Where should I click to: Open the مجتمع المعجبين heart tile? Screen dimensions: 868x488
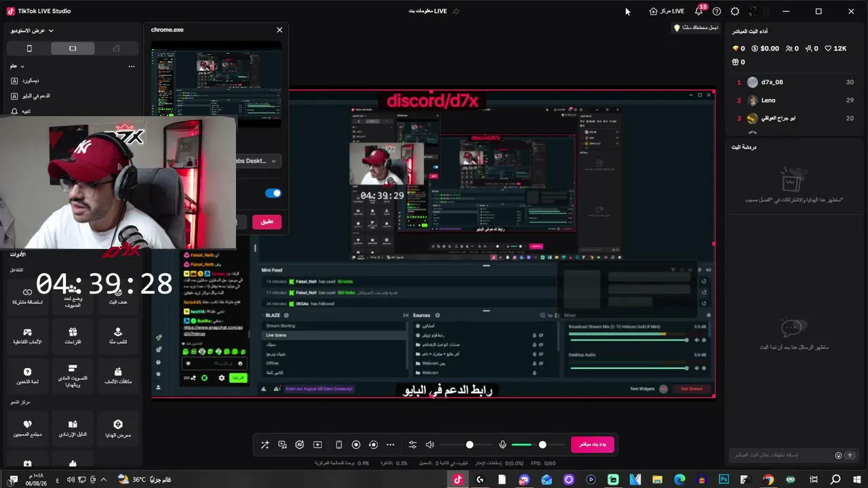[x=28, y=428]
